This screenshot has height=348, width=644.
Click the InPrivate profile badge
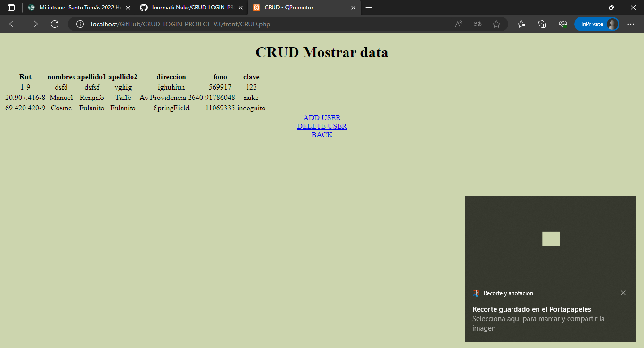click(x=597, y=24)
